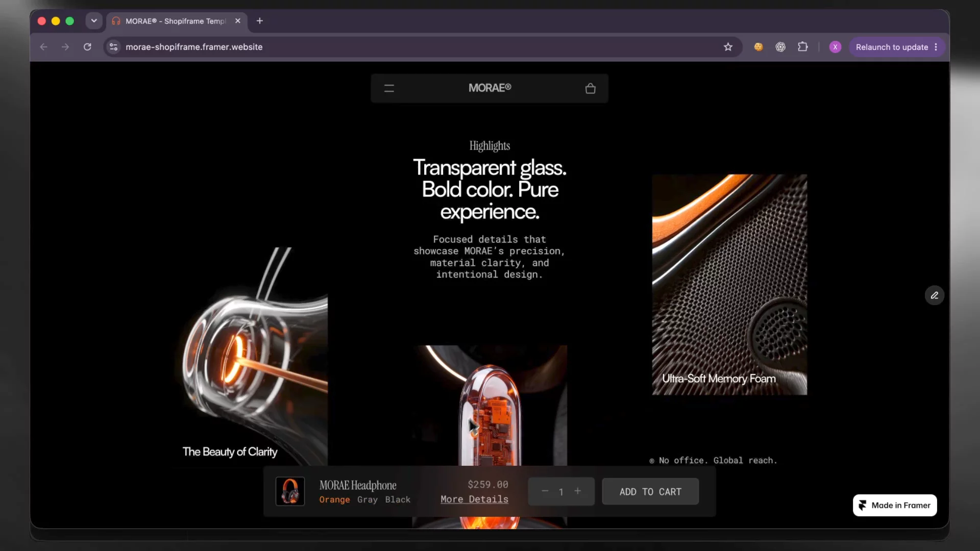The height and width of the screenshot is (551, 980).
Task: Open a new browser tab
Action: pyautogui.click(x=260, y=21)
